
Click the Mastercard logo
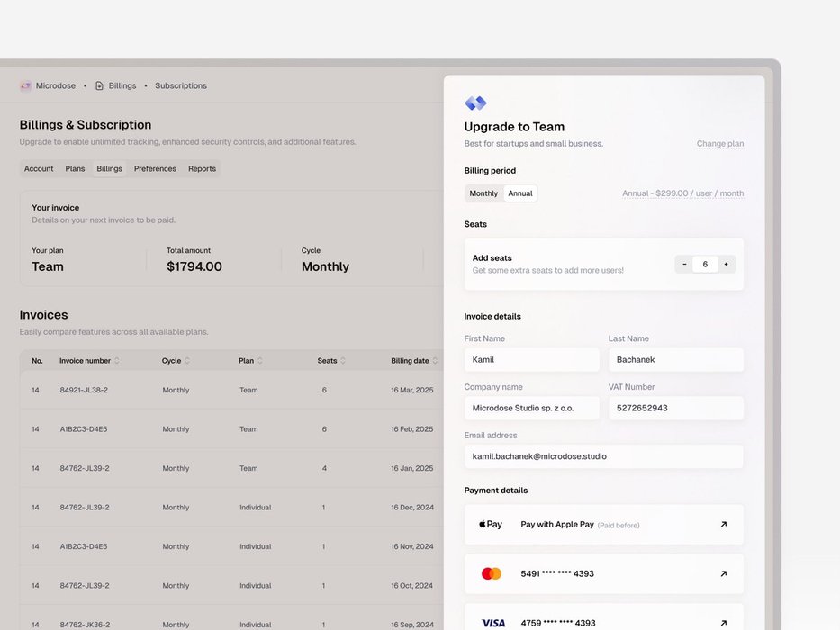pos(492,574)
